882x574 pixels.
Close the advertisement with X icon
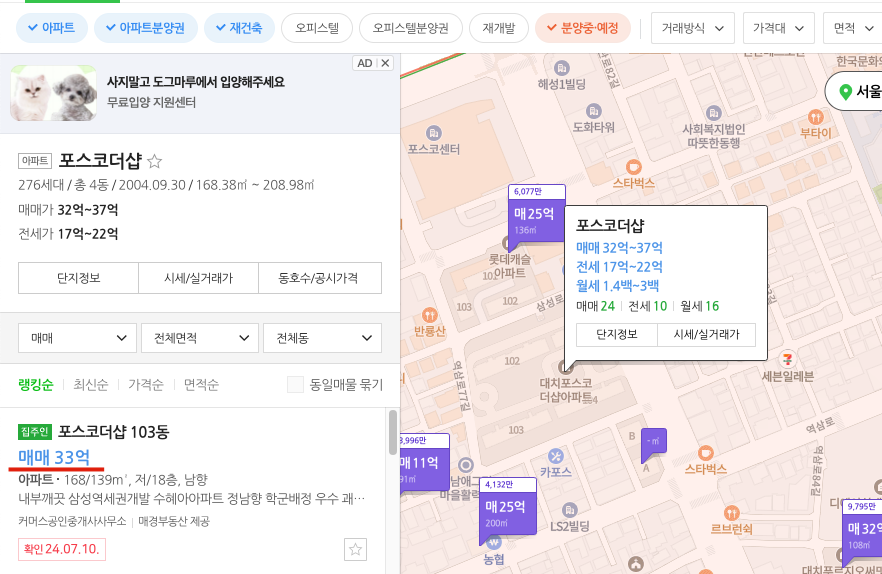tap(385, 63)
